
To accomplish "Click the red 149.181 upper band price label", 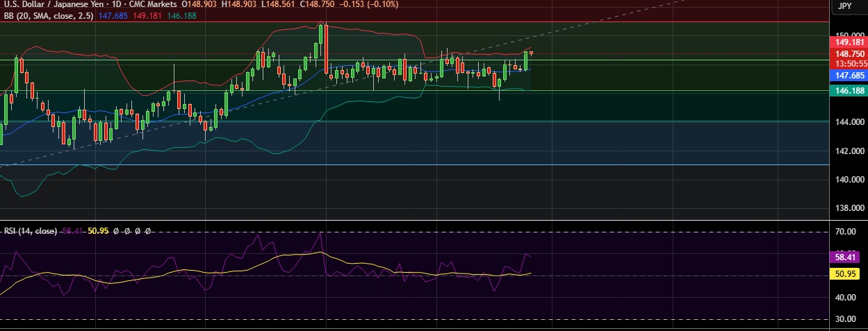I will click(849, 42).
